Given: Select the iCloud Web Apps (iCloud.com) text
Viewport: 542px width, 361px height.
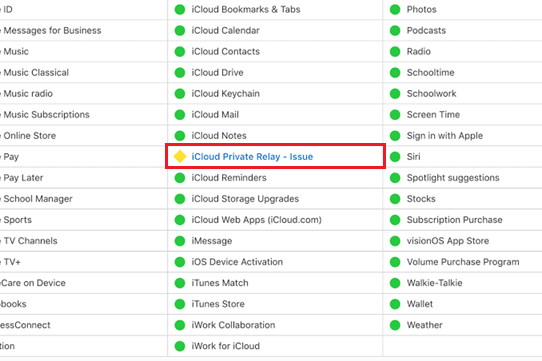Looking at the screenshot, I should (256, 220).
